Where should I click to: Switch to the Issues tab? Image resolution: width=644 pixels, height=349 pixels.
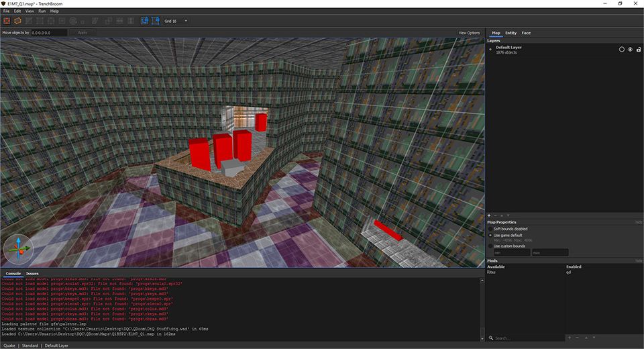click(32, 274)
